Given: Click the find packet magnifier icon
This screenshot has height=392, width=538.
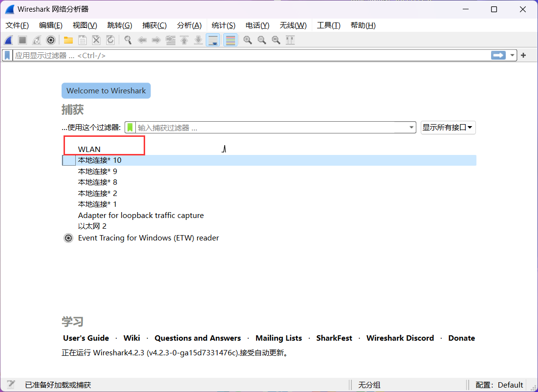Looking at the screenshot, I should coord(128,40).
